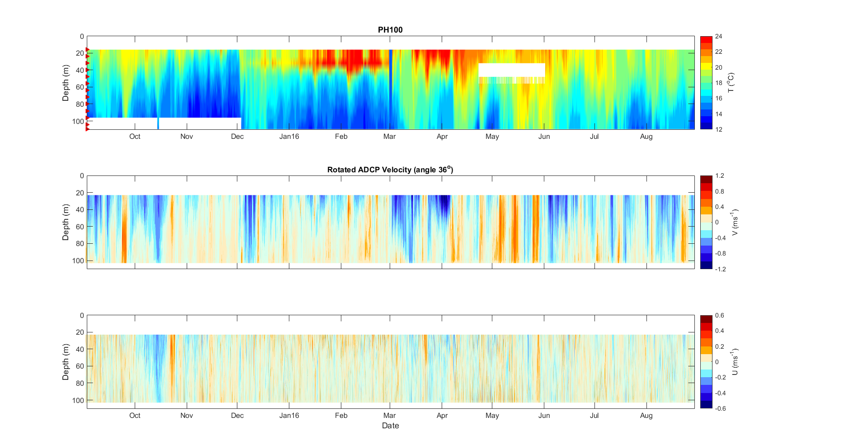Click the U velocity colorbar
This screenshot has width=868, height=436.
[706, 362]
